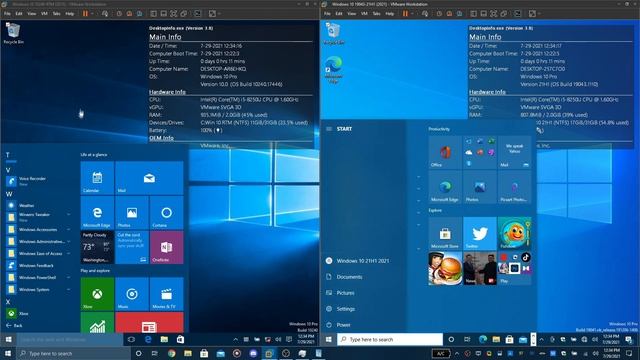Viewport: 640px width, 360px height.
Task: Pause the VM in right VMware window
Action: coord(405,13)
